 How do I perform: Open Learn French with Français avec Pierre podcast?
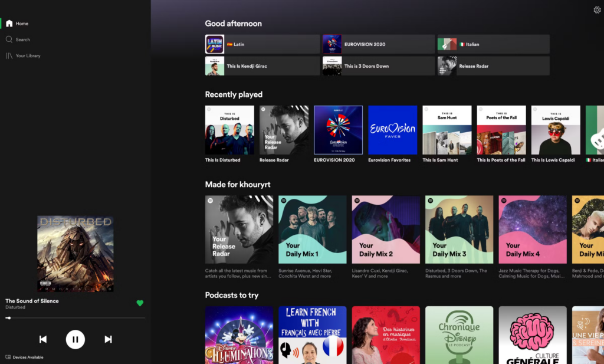pyautogui.click(x=313, y=335)
